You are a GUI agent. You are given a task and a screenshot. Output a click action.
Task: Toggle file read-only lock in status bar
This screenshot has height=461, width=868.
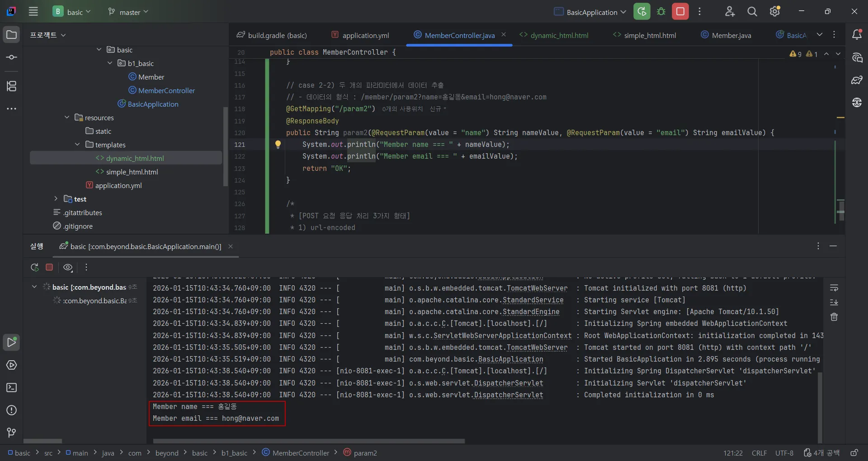pos(854,453)
